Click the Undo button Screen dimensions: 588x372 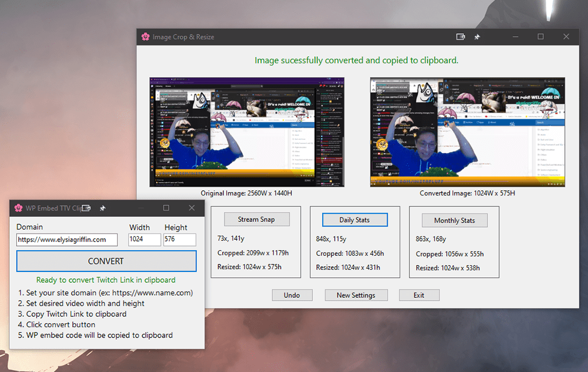292,295
